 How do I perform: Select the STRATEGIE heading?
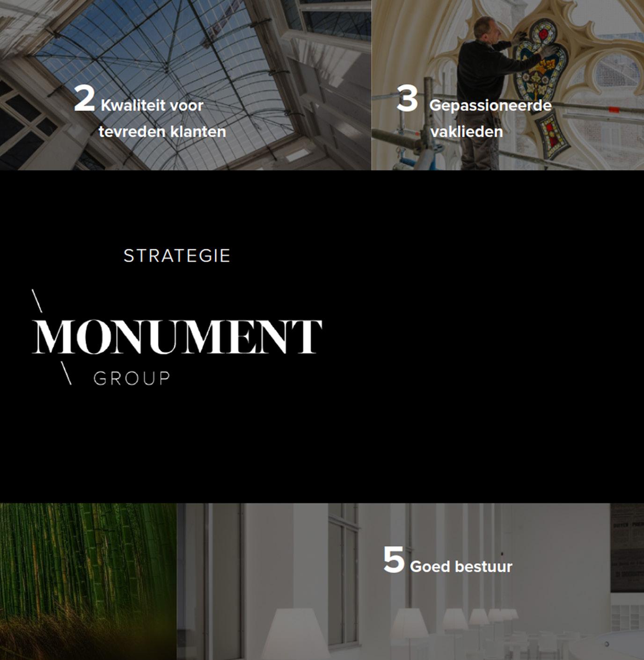click(177, 255)
